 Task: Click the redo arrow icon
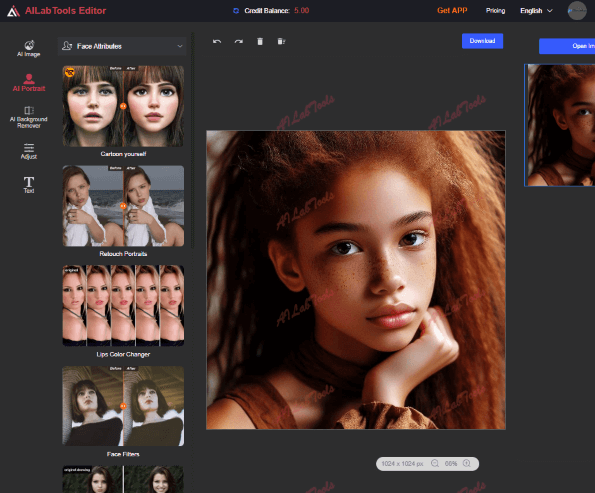[239, 41]
